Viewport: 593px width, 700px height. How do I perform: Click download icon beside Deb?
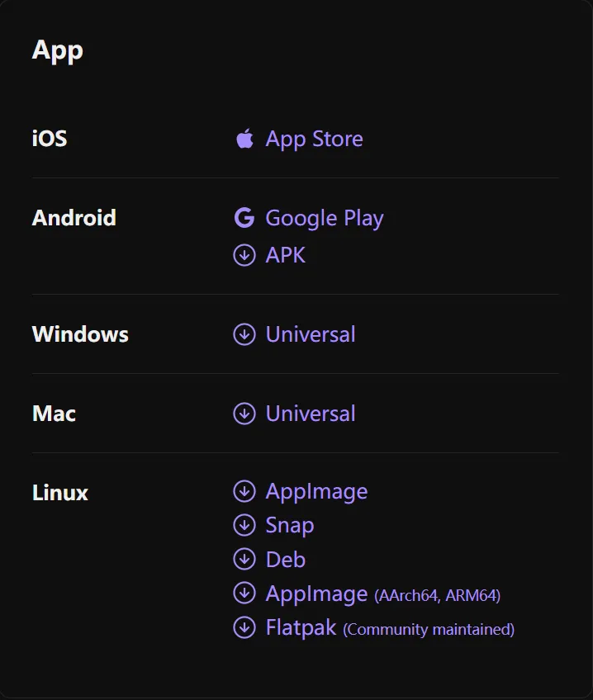click(x=244, y=560)
